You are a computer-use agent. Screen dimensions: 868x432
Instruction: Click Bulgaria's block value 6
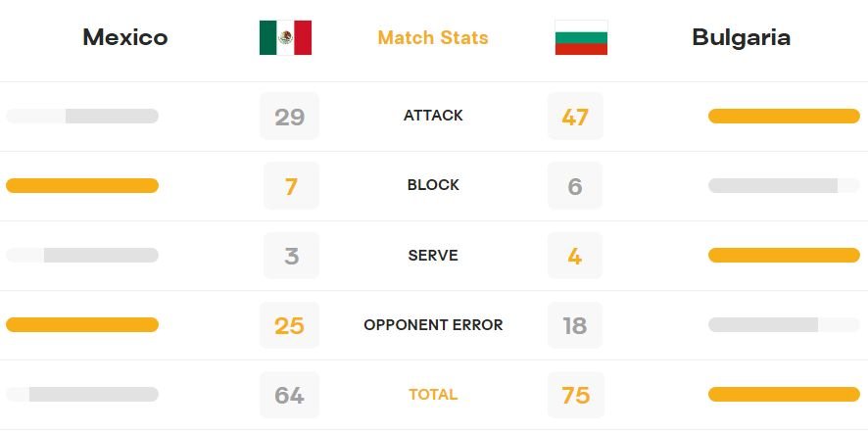[575, 186]
